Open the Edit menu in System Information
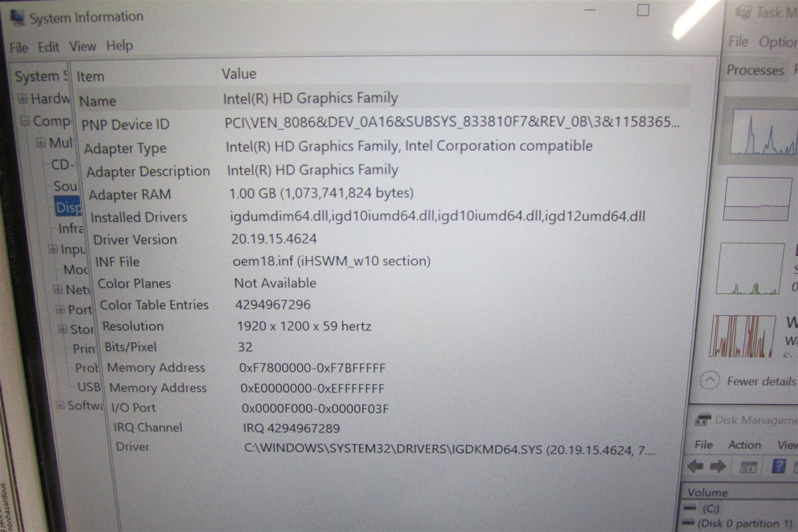This screenshot has height=532, width=798. coord(48,47)
